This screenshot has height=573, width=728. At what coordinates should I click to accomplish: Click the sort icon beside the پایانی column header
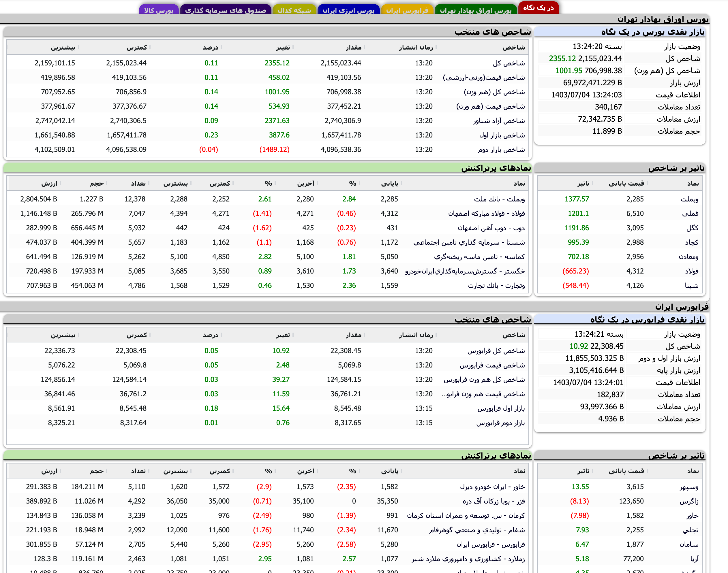coord(402,183)
